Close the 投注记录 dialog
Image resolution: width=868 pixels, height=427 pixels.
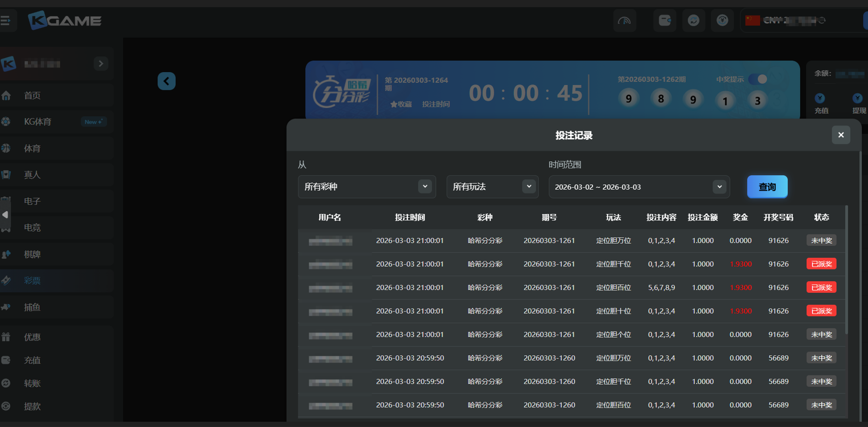click(x=841, y=135)
